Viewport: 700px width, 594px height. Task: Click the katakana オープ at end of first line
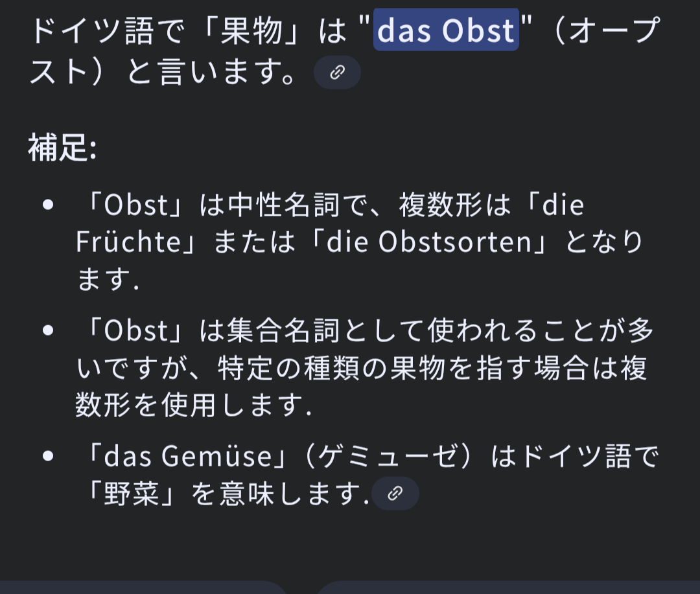pyautogui.click(x=615, y=30)
